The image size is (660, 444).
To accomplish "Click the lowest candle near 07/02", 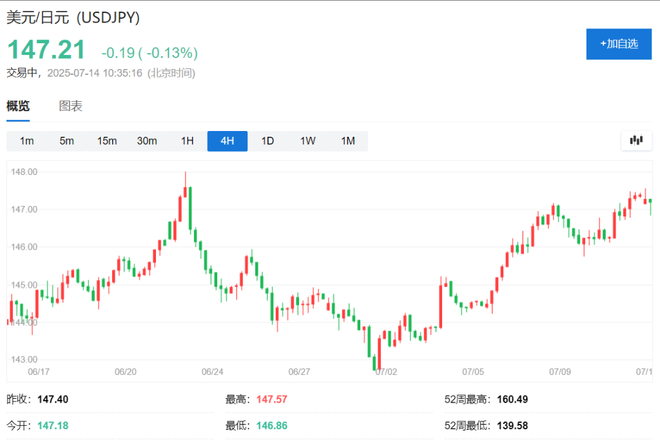I will (379, 356).
